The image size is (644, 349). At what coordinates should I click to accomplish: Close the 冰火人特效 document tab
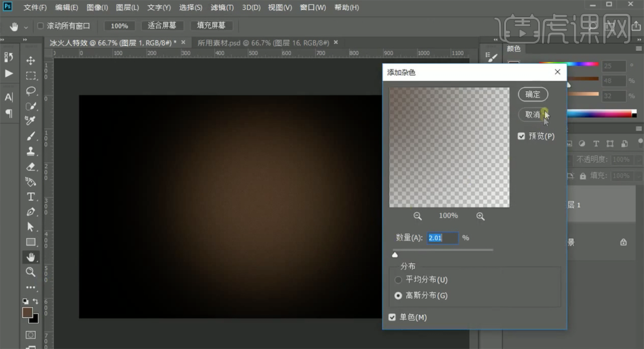tap(183, 42)
